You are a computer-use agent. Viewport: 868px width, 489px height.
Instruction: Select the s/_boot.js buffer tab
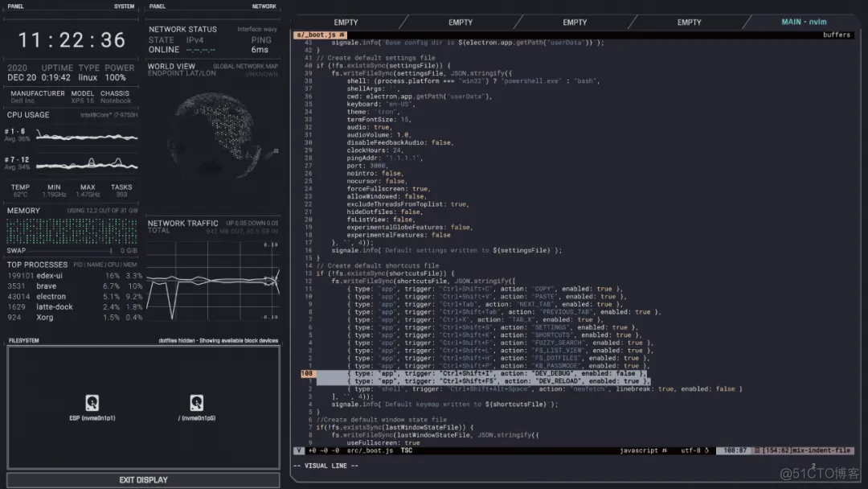tap(321, 35)
